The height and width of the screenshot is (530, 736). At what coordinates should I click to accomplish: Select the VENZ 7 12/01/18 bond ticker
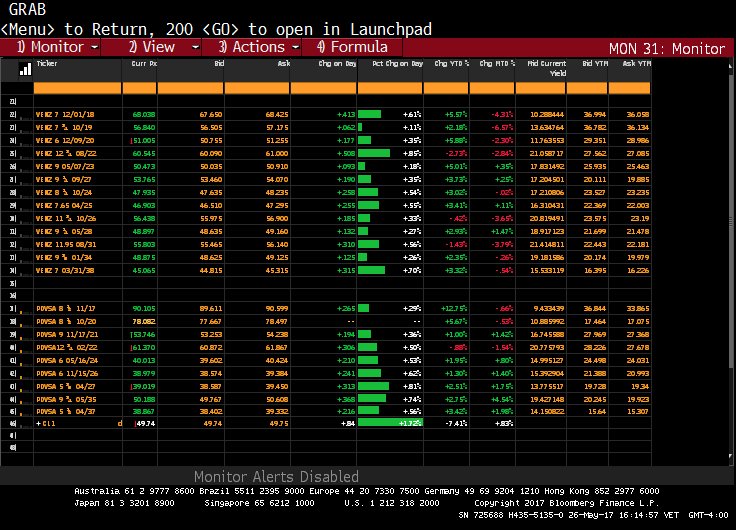[x=66, y=115]
